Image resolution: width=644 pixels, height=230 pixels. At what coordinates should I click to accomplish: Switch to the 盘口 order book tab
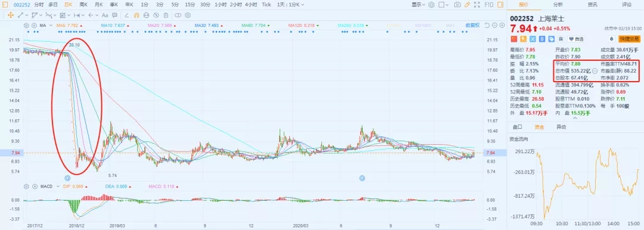pyautogui.click(x=518, y=127)
